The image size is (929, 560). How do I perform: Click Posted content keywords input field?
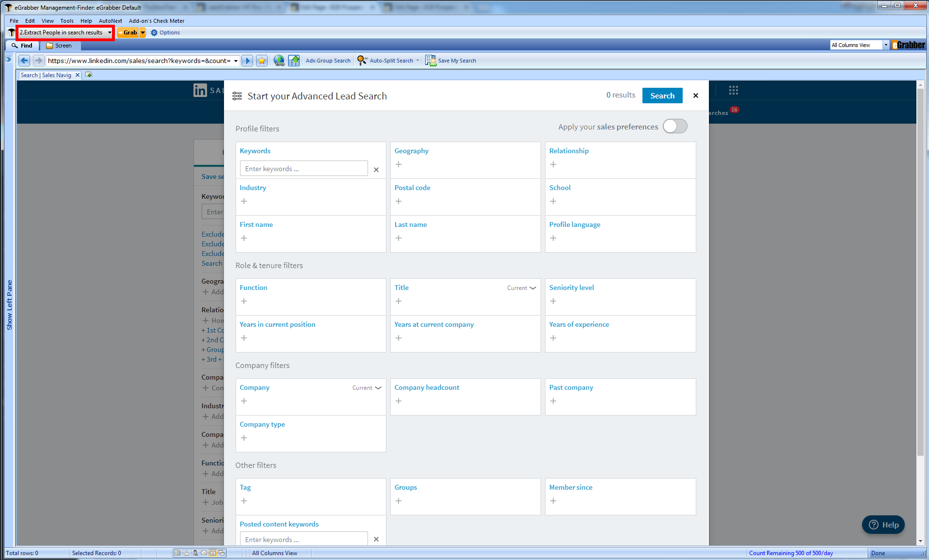pyautogui.click(x=304, y=539)
